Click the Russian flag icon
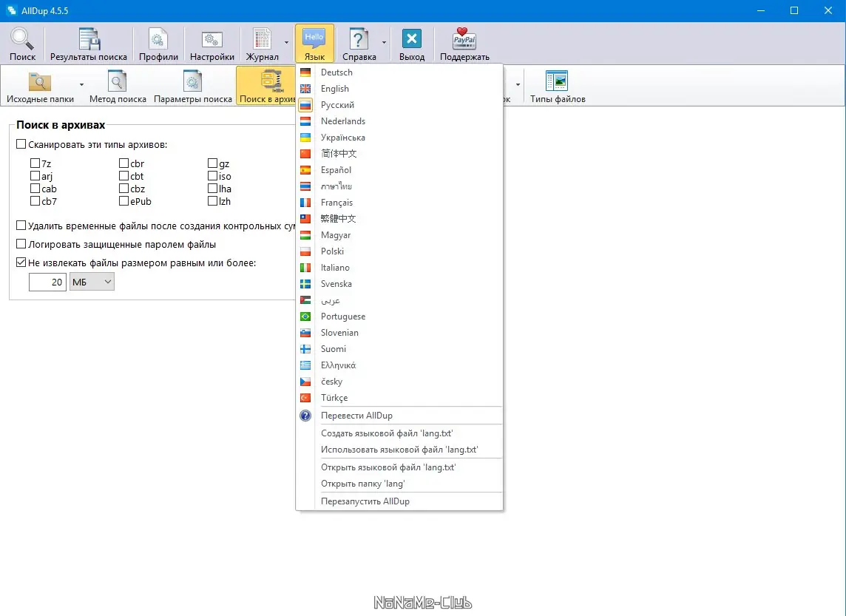The height and width of the screenshot is (616, 846). click(305, 105)
